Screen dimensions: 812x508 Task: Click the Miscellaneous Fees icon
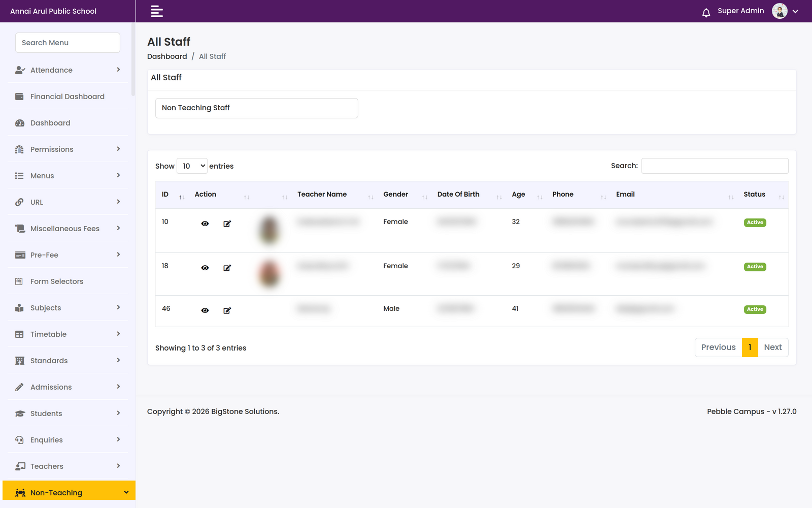pos(20,229)
